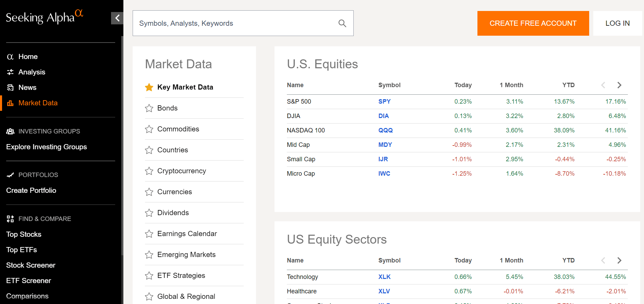Image resolution: width=644 pixels, height=304 pixels.
Task: Open ETF Screener in sidebar
Action: pyautogui.click(x=29, y=281)
